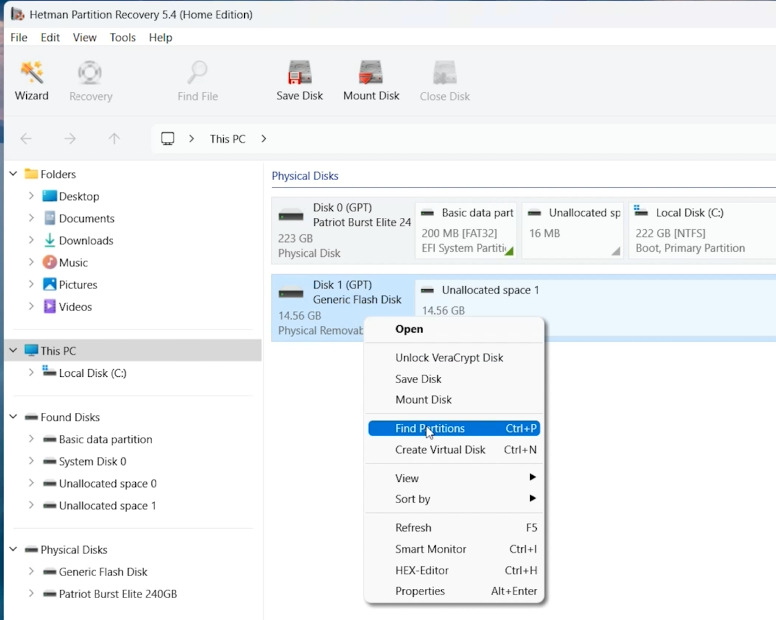Expand the breadcrumb chevron after This PC
This screenshot has height=620, width=776.
click(x=264, y=139)
